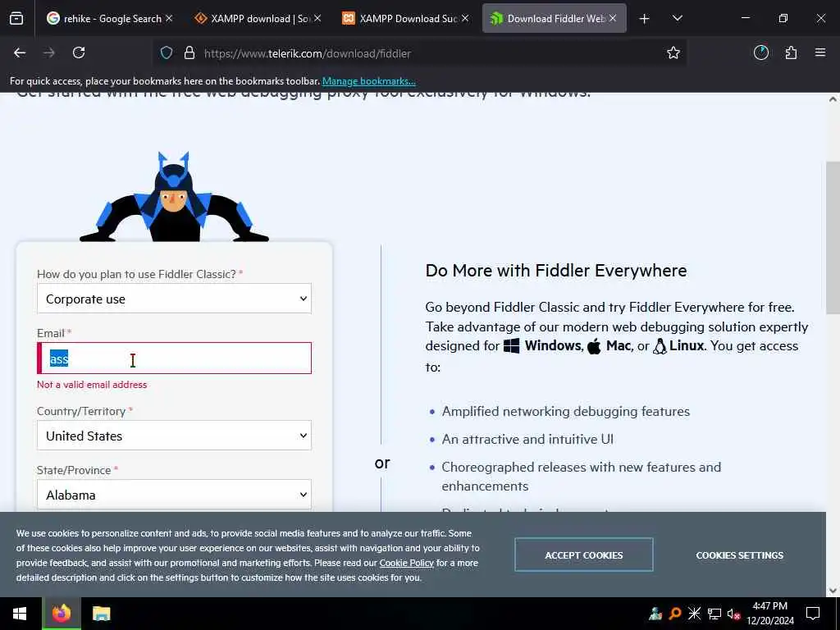
Task: Reload the page with the refresh icon
Action: 79,52
